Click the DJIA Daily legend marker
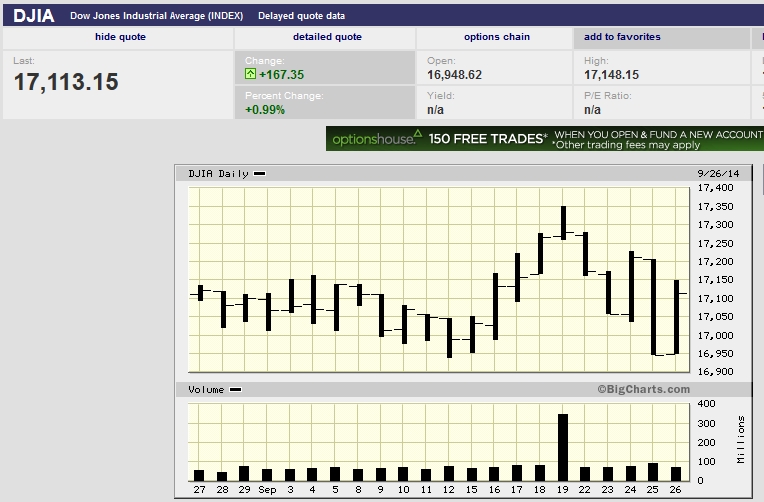The image size is (764, 502). click(x=260, y=174)
